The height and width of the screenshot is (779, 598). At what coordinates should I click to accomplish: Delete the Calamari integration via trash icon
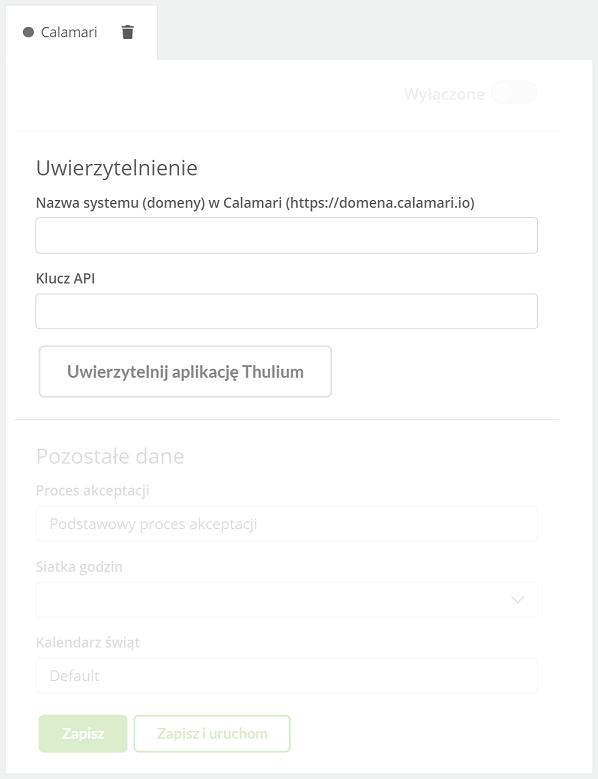tap(128, 32)
